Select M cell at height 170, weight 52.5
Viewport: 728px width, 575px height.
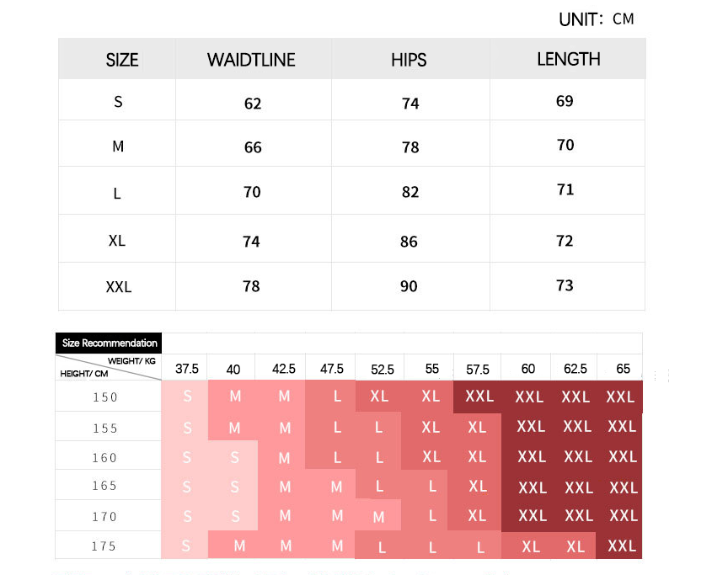[x=379, y=517]
